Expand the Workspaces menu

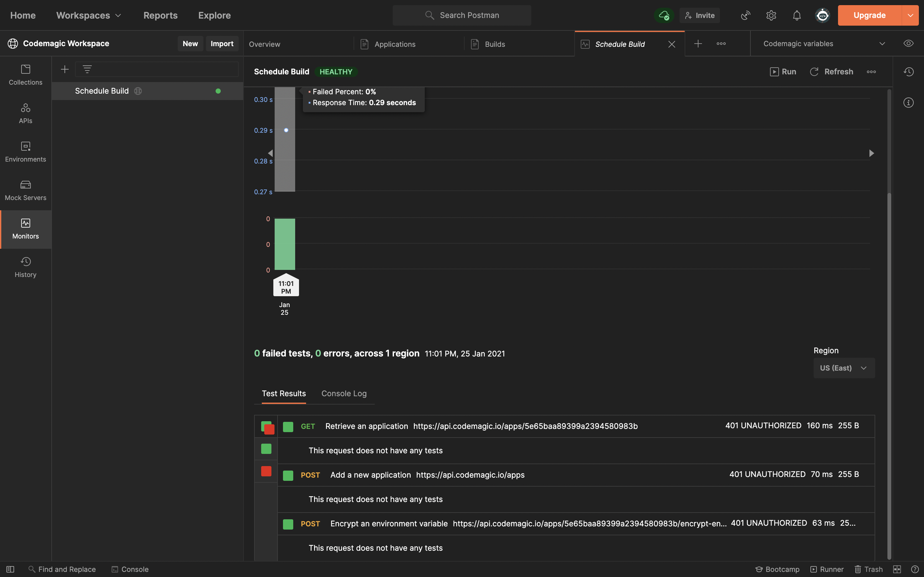[89, 15]
